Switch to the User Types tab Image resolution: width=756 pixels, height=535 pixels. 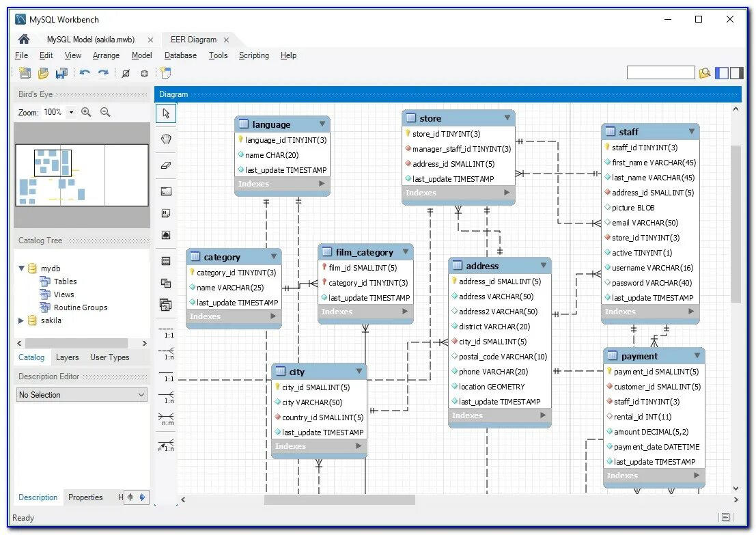[x=109, y=357]
